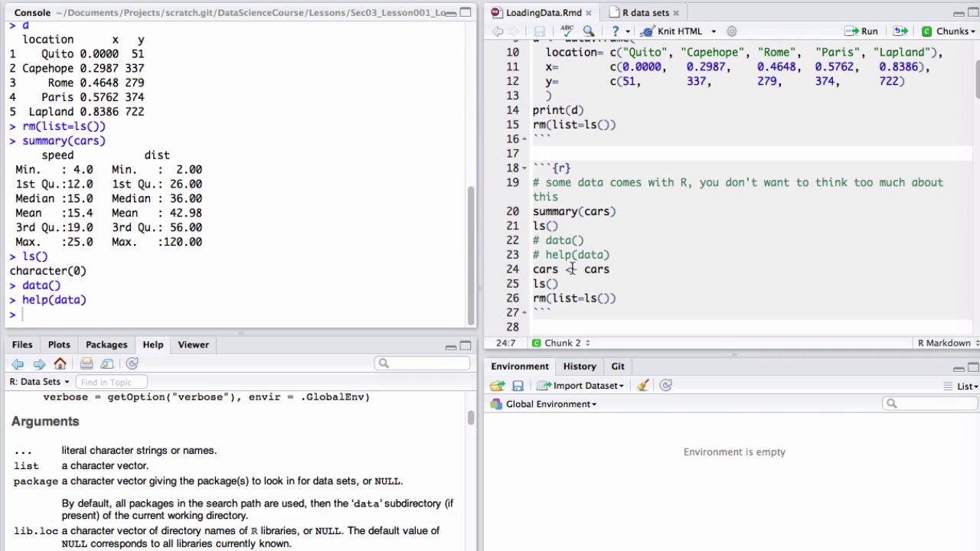Viewport: 980px width, 551px height.
Task: Open R: Data Sets topic history dropdown
Action: click(x=39, y=382)
